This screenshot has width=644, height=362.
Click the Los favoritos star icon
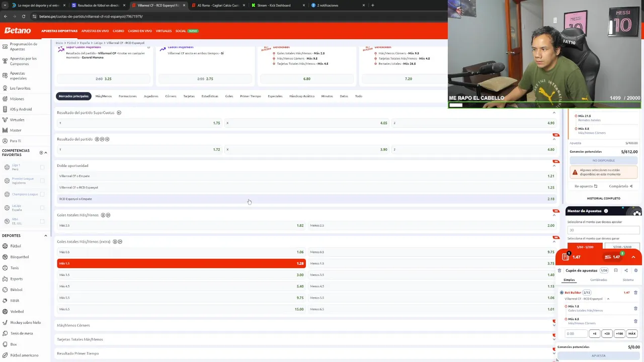tap(5, 88)
